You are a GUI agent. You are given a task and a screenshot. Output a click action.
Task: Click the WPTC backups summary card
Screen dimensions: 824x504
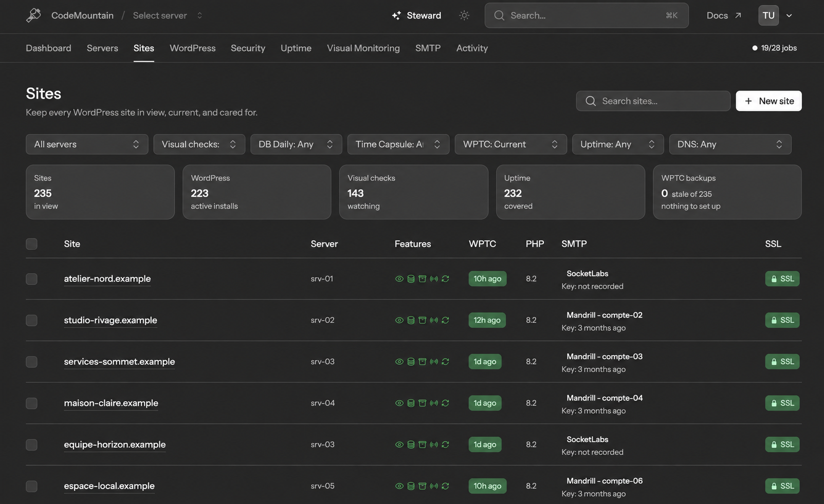click(727, 192)
